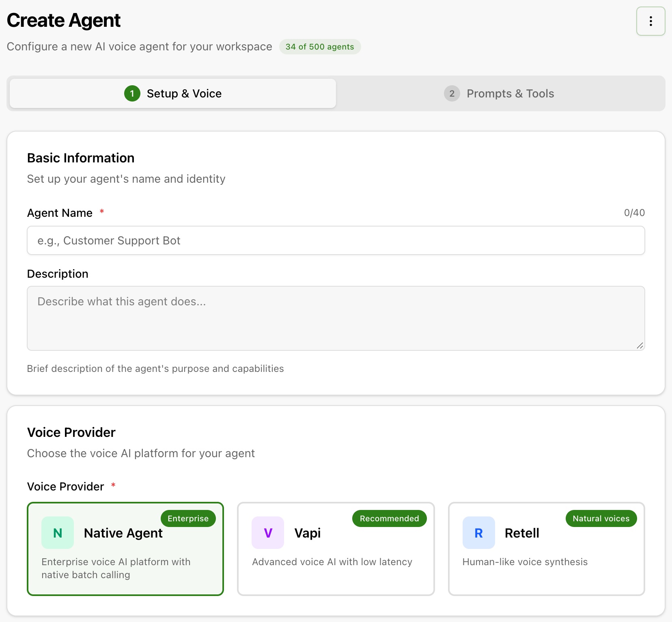Viewport: 672px width, 622px height.
Task: Select the Native Agent voice provider card
Action: [125, 549]
